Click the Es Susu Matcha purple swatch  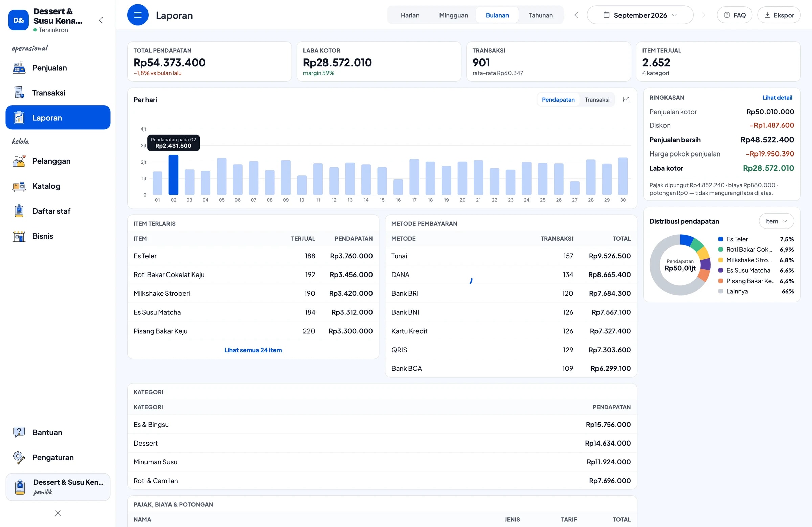click(x=720, y=271)
